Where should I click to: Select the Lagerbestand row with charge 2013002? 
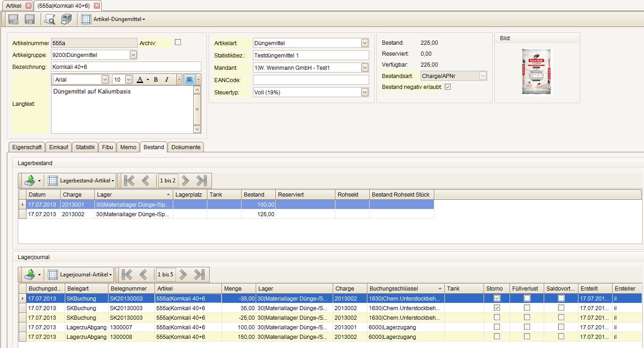click(x=226, y=214)
